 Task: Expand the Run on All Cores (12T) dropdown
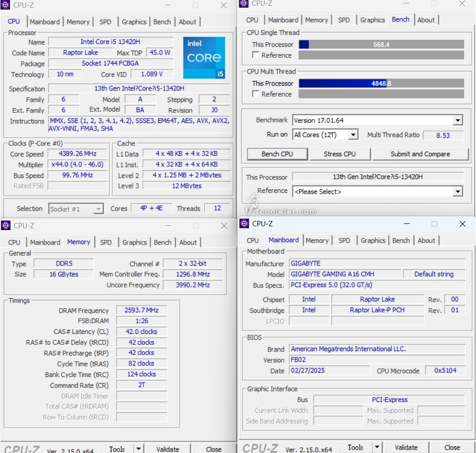click(x=353, y=134)
